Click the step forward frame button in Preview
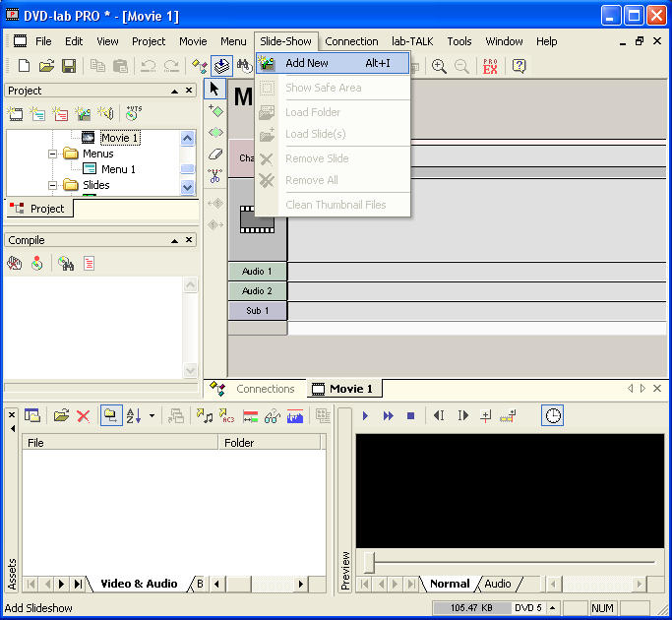The image size is (672, 620). [462, 415]
